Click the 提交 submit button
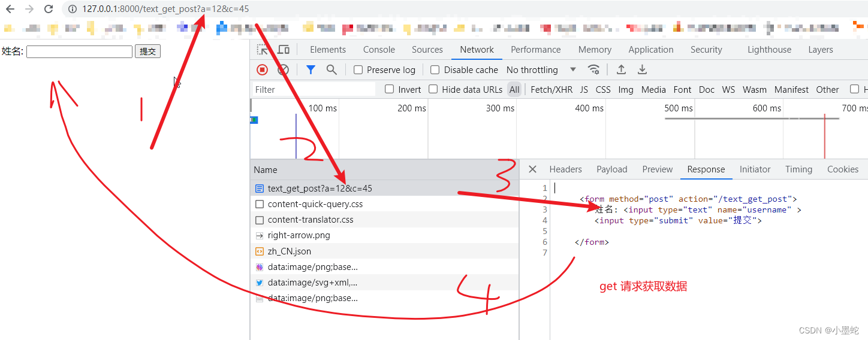868x340 pixels. pos(147,51)
